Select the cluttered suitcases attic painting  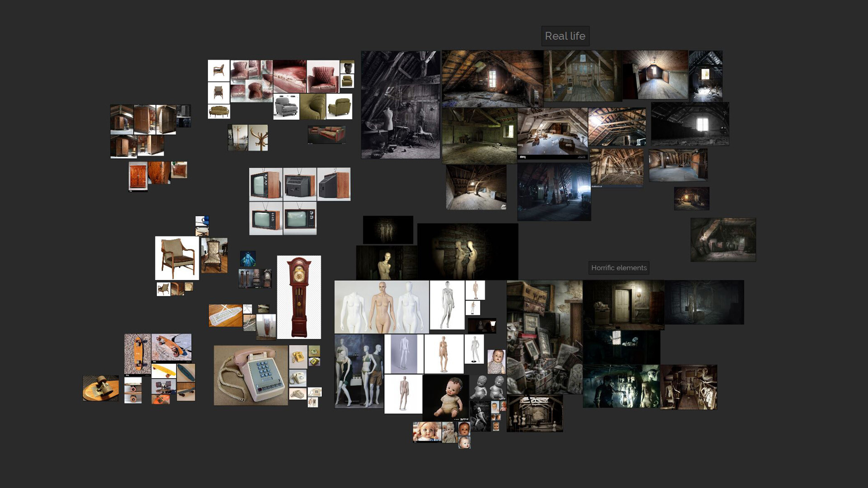tap(544, 337)
